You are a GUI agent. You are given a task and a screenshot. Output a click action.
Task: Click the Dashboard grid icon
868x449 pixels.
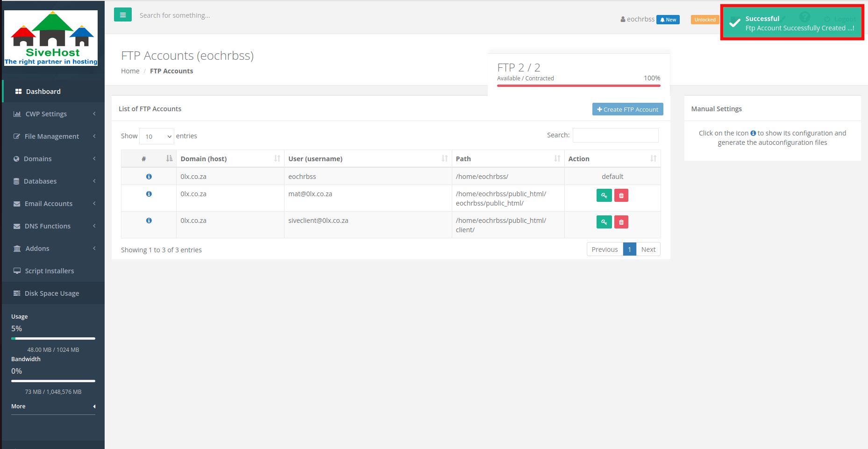click(x=19, y=92)
